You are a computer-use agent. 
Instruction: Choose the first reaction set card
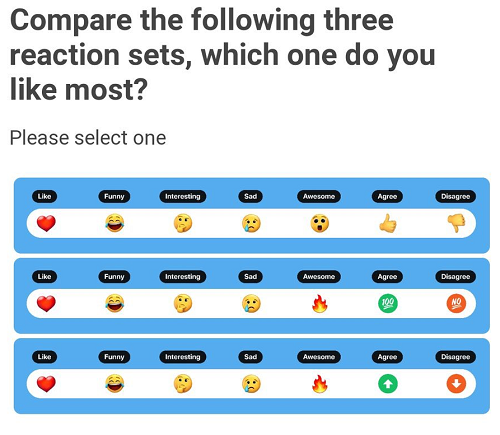[x=252, y=215]
